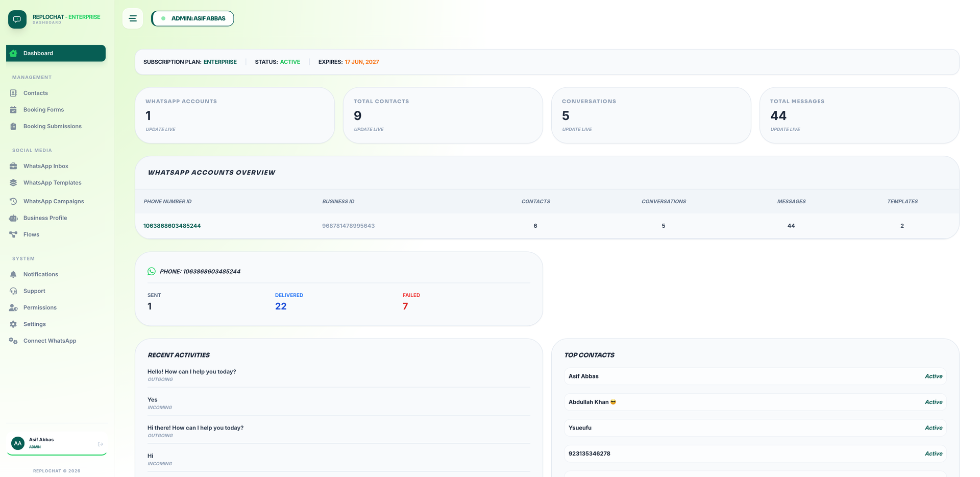Click the Support headset icon
The height and width of the screenshot is (477, 980).
13,291
